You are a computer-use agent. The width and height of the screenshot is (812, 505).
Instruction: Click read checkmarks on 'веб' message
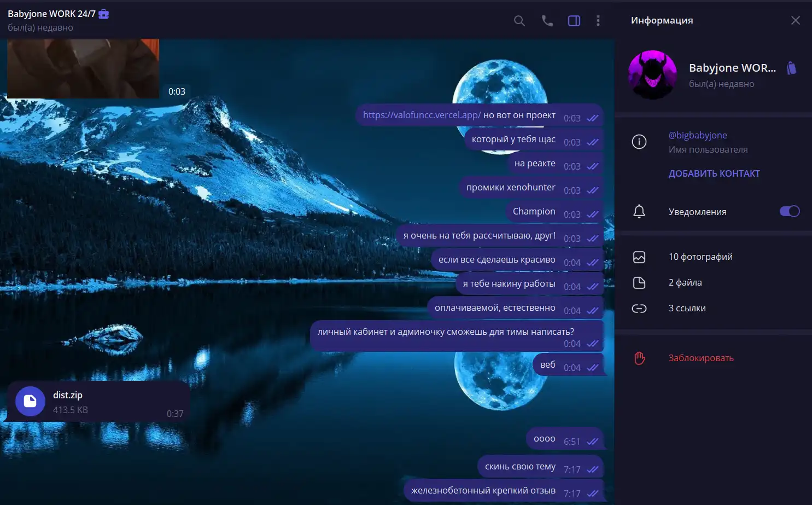pos(593,367)
